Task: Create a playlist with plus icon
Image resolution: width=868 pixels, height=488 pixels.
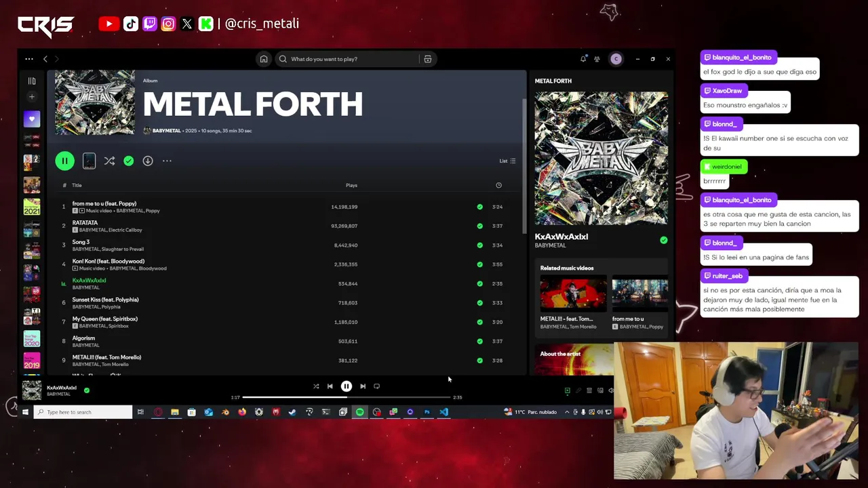Action: 32,97
